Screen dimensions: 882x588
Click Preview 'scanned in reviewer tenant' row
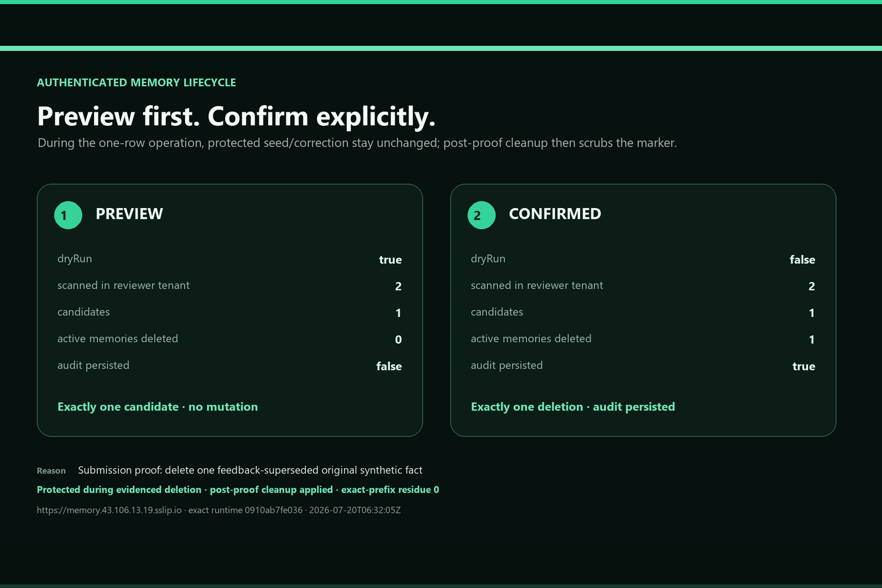coord(230,286)
